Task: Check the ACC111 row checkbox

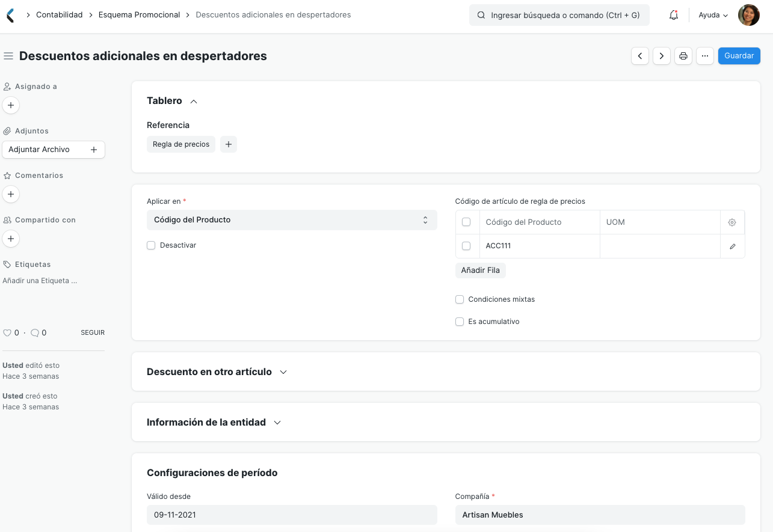Action: coord(466,246)
